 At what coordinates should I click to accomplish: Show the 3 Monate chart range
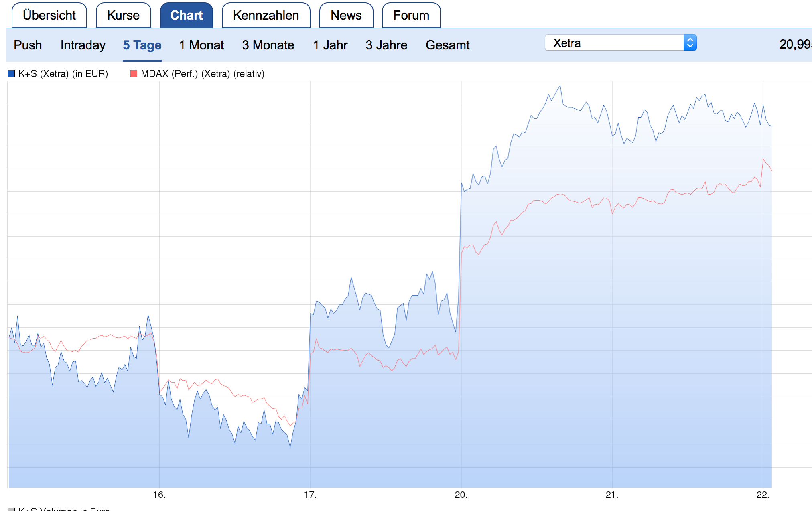pyautogui.click(x=268, y=45)
